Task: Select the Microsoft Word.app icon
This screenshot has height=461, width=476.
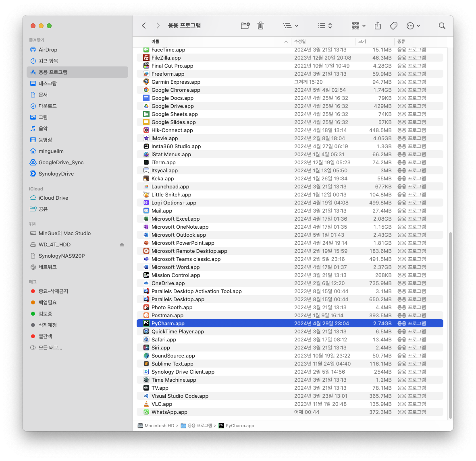Action: point(146,267)
